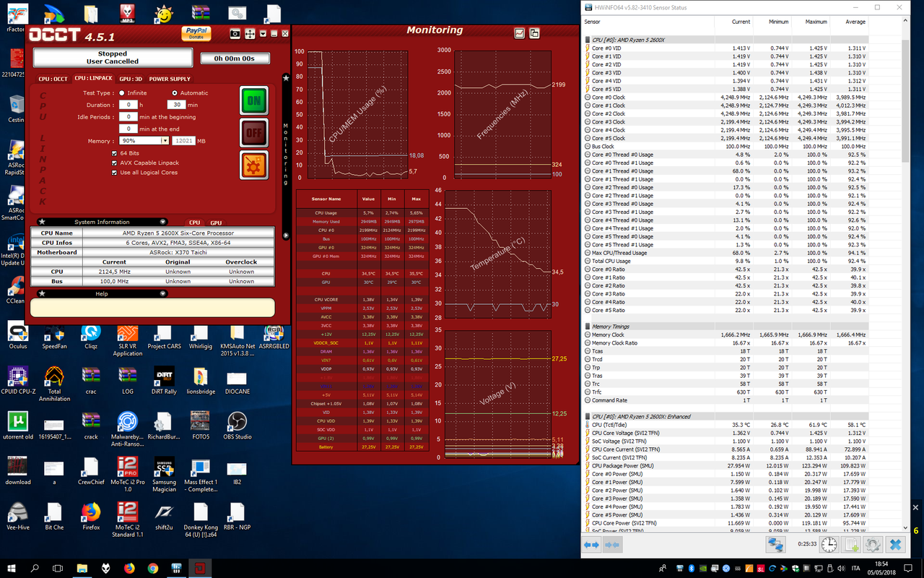Toggle Use all Logical Cores checkbox
Viewport: 924px width, 578px height.
pos(114,172)
